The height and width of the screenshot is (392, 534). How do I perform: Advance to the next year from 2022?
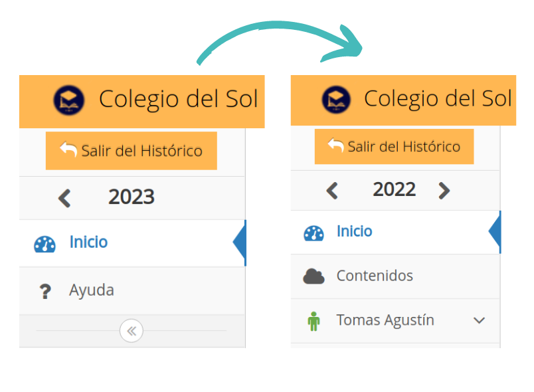pyautogui.click(x=444, y=191)
